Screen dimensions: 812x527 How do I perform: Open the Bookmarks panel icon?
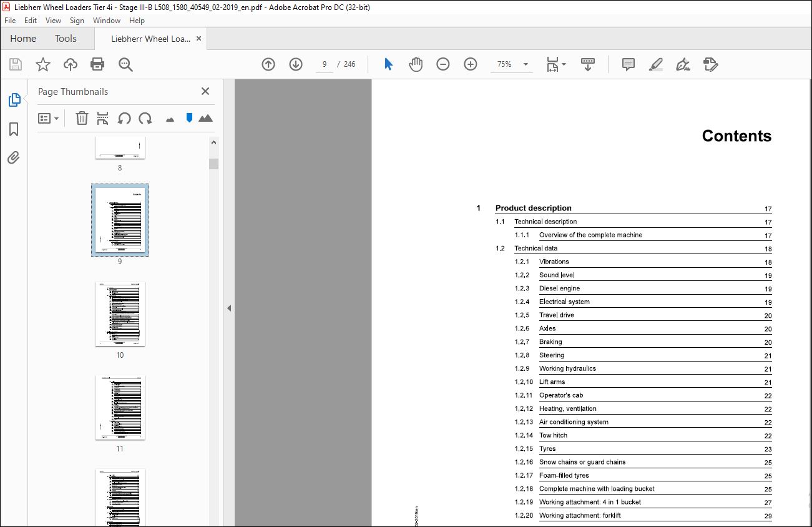[14, 129]
